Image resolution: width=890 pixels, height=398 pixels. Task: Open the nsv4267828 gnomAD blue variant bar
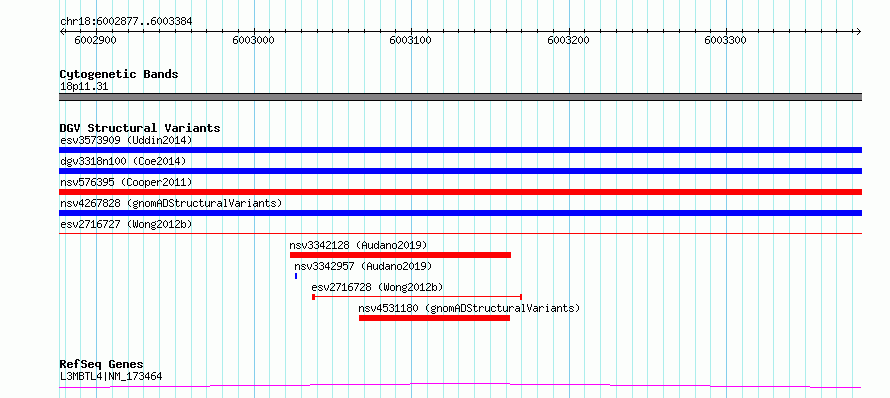click(x=460, y=213)
